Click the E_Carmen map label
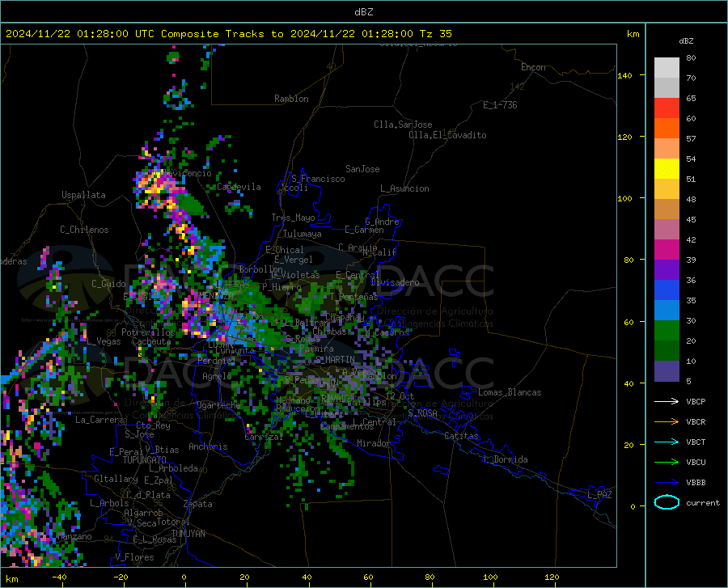Viewport: 728px width, 588px height. [x=364, y=230]
